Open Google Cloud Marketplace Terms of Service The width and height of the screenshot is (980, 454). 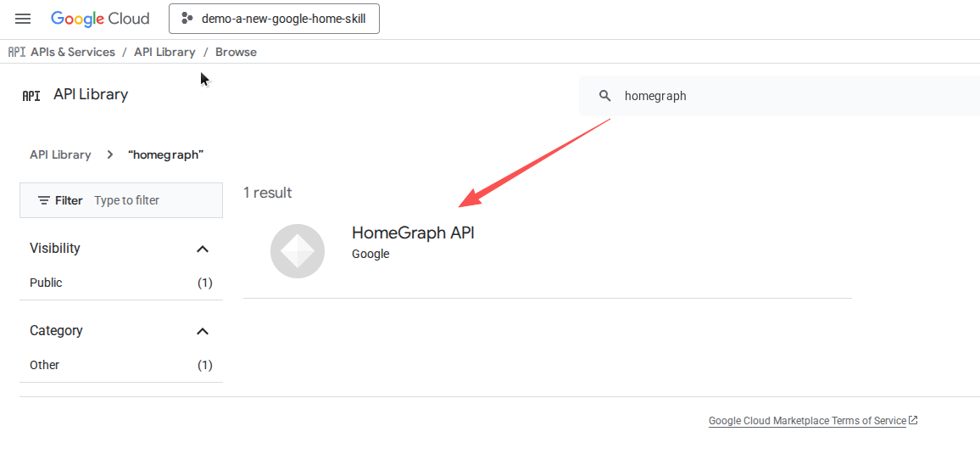808,420
